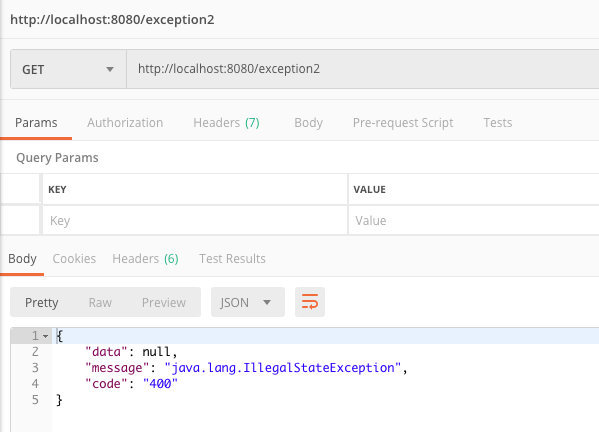
Task: Switch to the Tests tab
Action: pos(497,123)
